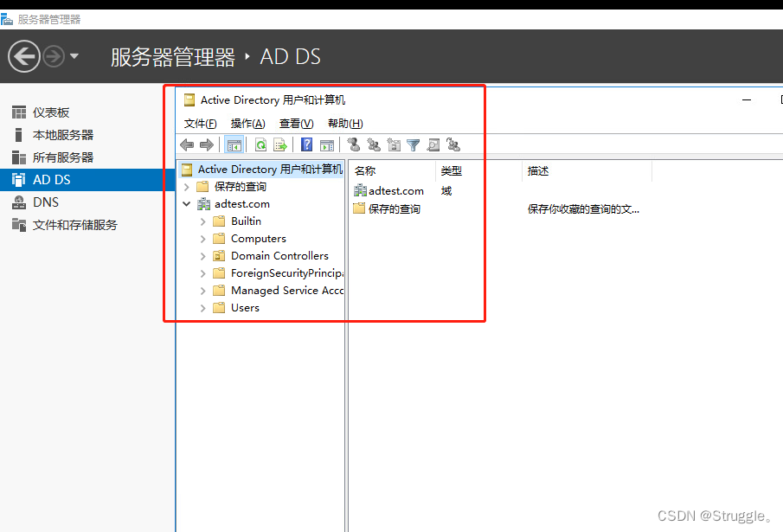Select adtest.com in the tree pane
The height and width of the screenshot is (532, 783).
point(241,204)
